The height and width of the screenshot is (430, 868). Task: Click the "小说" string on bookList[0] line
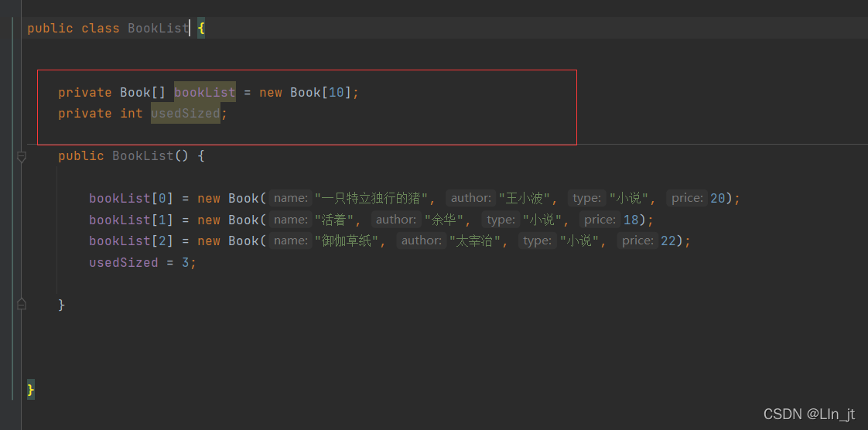pyautogui.click(x=629, y=198)
